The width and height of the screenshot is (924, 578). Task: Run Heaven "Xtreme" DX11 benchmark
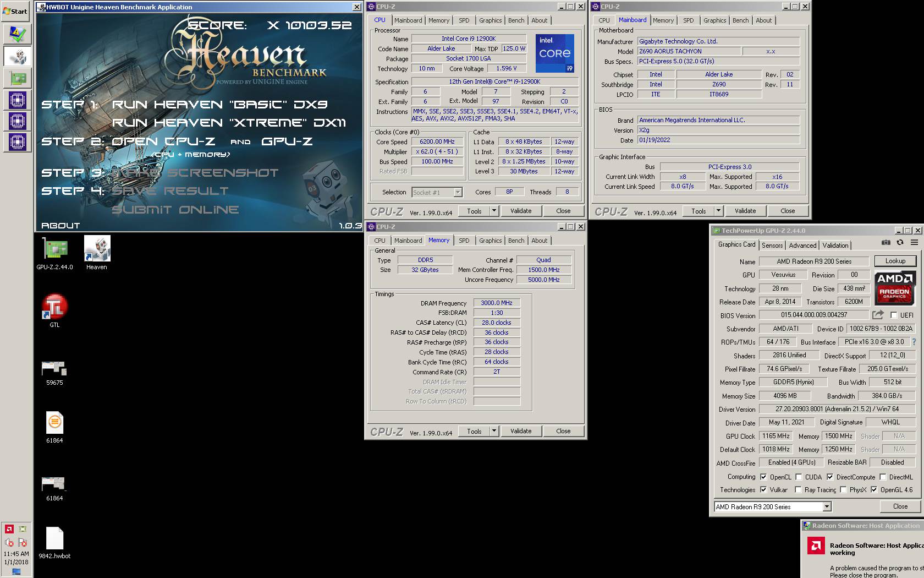(x=229, y=123)
